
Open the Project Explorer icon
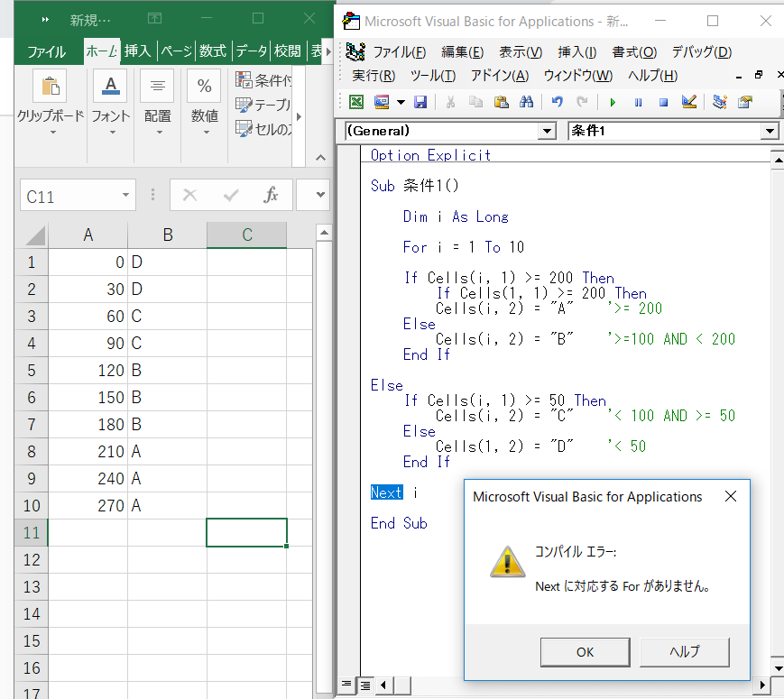tap(720, 102)
